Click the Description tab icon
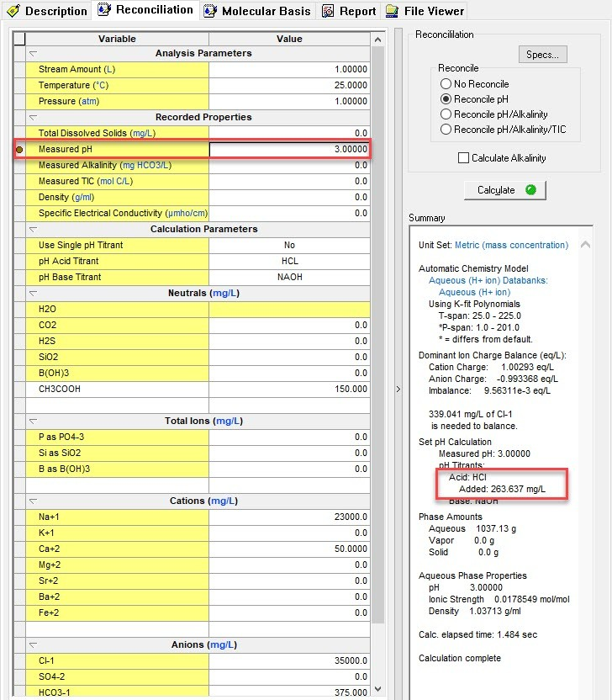Viewport: 612px width, 700px height. (x=13, y=11)
